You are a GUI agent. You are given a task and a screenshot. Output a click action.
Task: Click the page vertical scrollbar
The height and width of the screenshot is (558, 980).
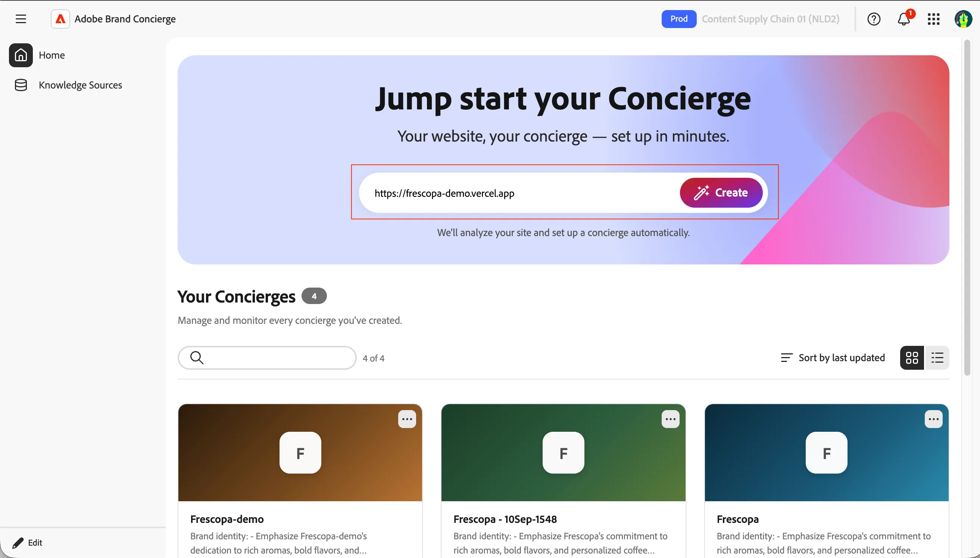(x=967, y=207)
